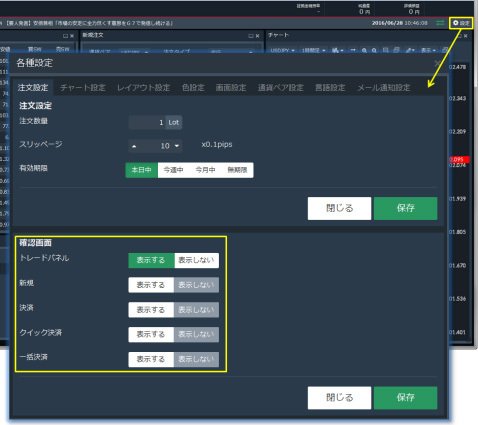The image size is (478, 425).
Task: Open the 表示 dropdown in chart toolbar
Action: (428, 50)
